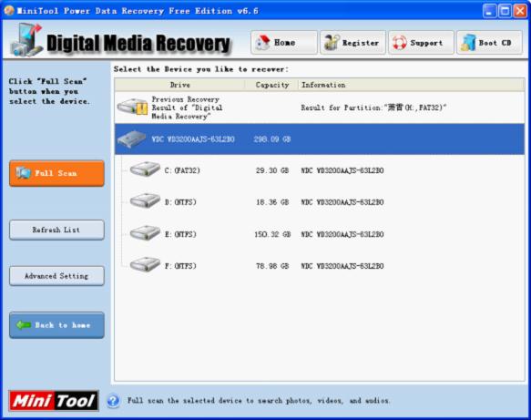This screenshot has width=531, height=420.
Task: Go Back to home
Action: click(x=56, y=325)
